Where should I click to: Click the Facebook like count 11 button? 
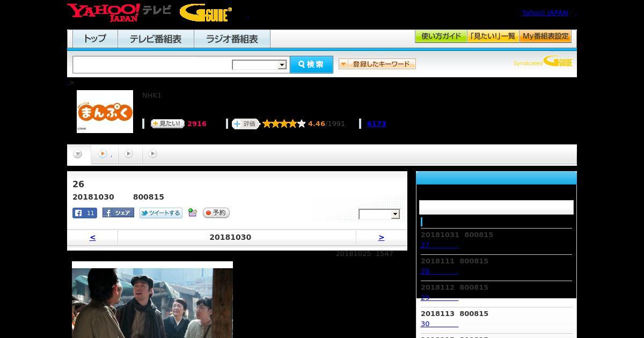point(85,213)
